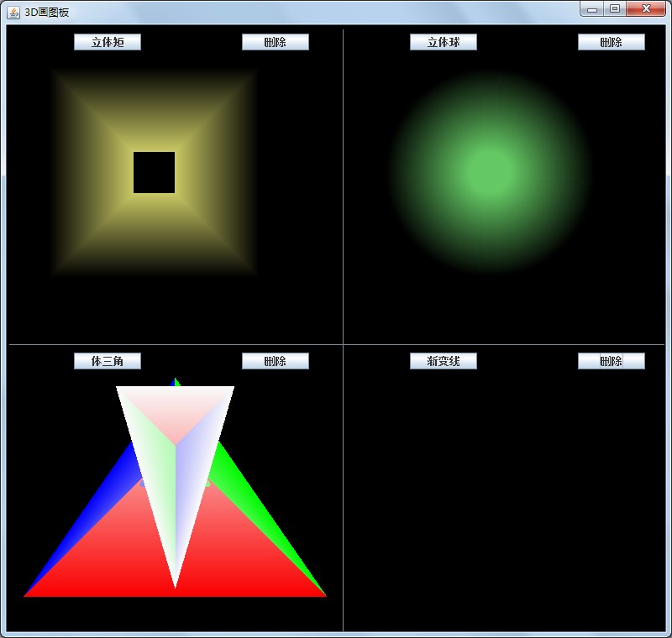Click the 立体矩 button
672x638 pixels.
pos(108,42)
